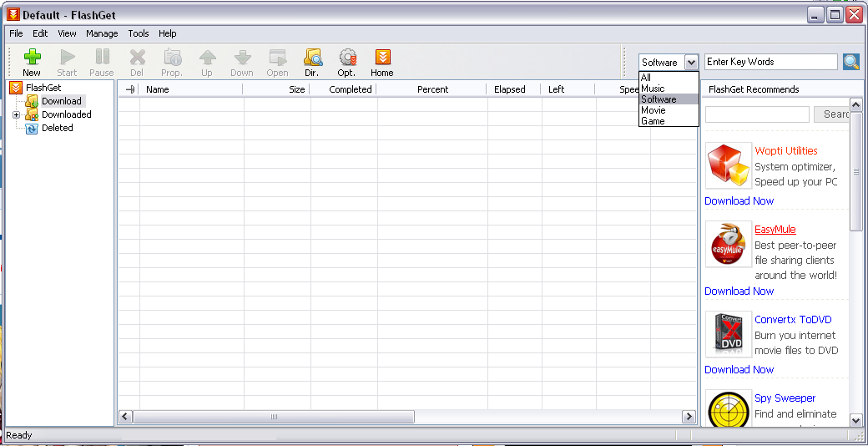Viewport: 868px width, 446px height.
Task: Click the Search button in recommends panel
Action: 831,114
